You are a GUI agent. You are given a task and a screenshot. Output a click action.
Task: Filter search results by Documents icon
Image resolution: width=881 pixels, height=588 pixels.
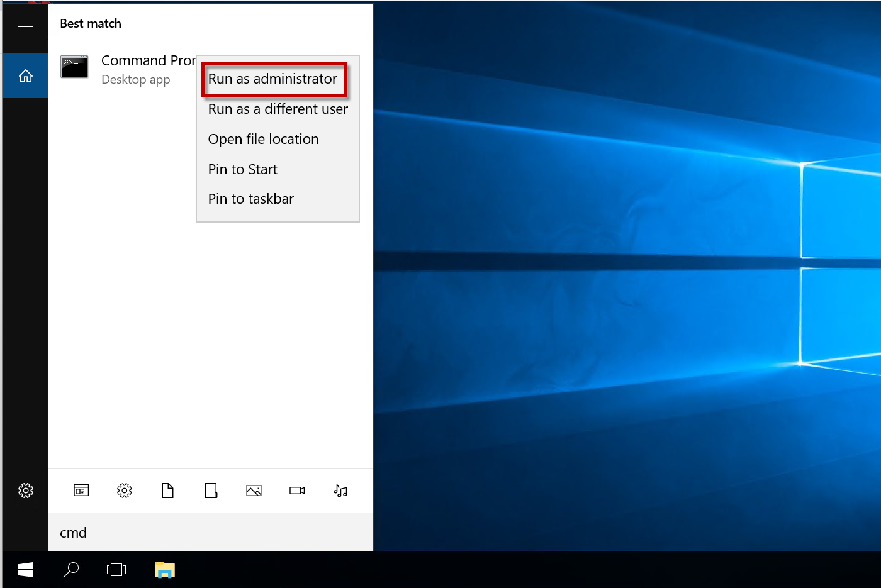(x=167, y=491)
